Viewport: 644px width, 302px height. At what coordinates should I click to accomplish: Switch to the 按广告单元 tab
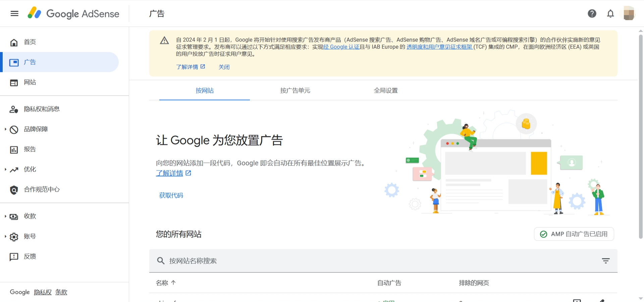pyautogui.click(x=295, y=90)
